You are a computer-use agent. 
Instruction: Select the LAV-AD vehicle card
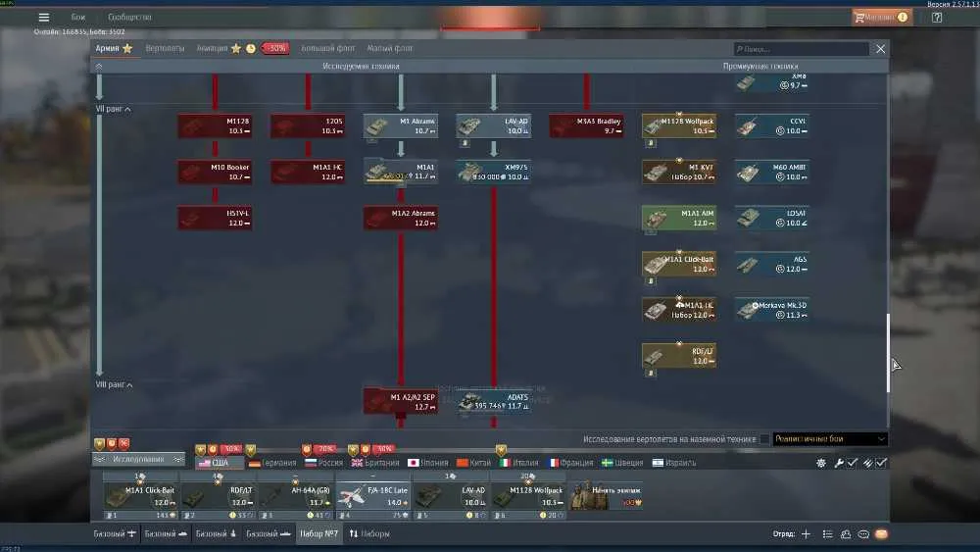point(494,125)
